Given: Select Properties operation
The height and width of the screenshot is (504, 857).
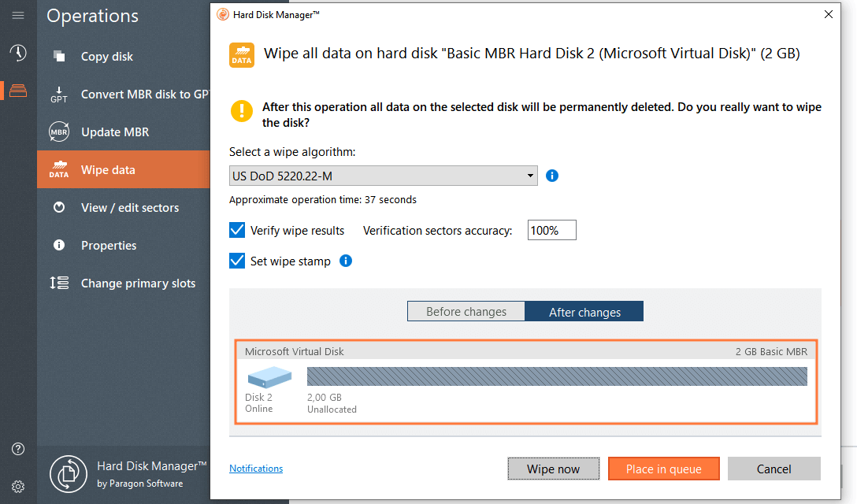Looking at the screenshot, I should point(124,245).
